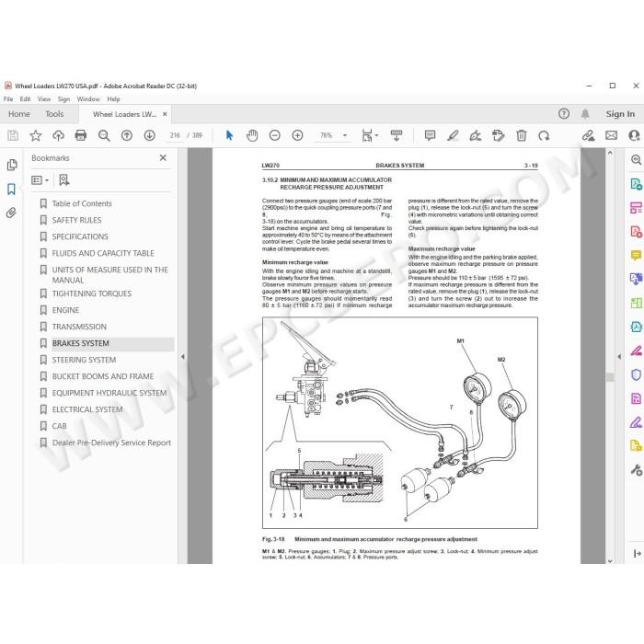Toggle the Attachments paperclip panel
Viewport: 644px width, 644px height.
pos(11,213)
